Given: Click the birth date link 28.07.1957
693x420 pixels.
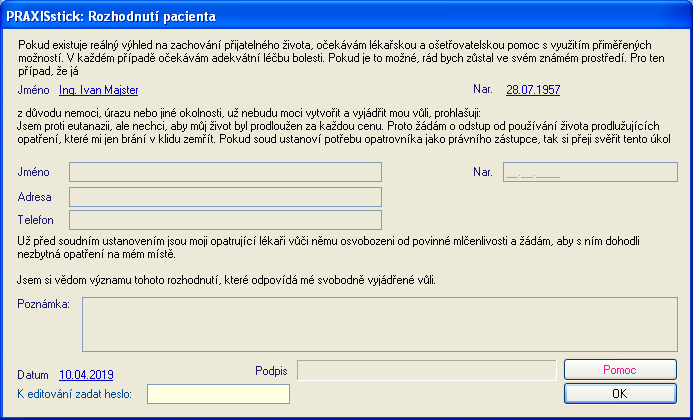Looking at the screenshot, I should point(533,90).
